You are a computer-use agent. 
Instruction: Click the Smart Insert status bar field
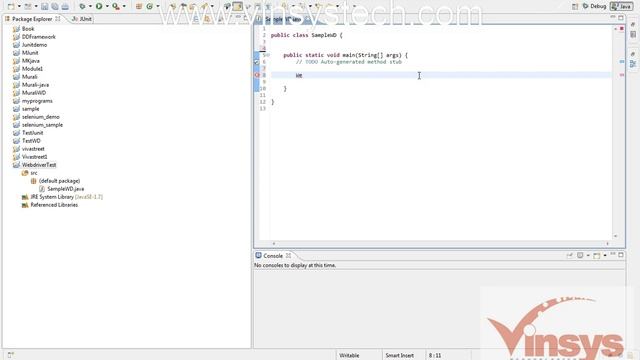click(x=400, y=356)
